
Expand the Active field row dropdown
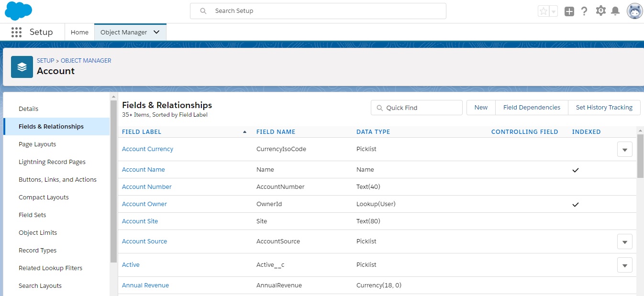click(624, 265)
